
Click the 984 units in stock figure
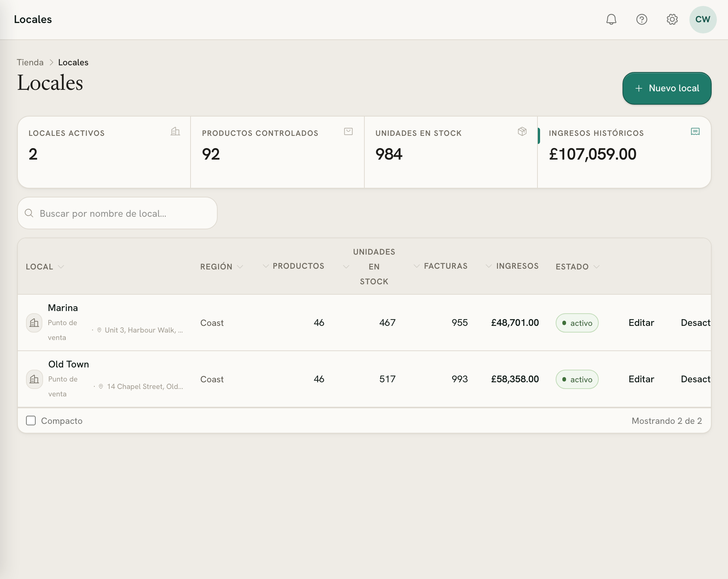[389, 154]
